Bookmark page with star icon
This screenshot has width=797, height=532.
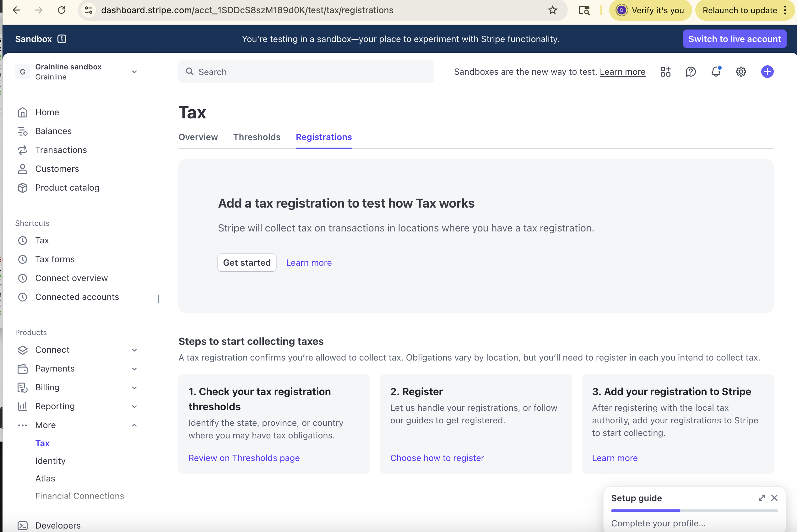click(552, 10)
